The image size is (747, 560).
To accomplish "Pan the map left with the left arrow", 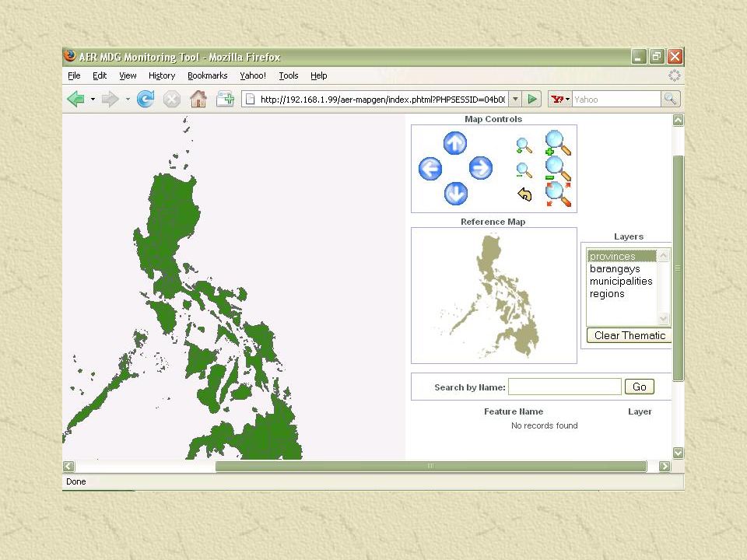I will point(430,169).
